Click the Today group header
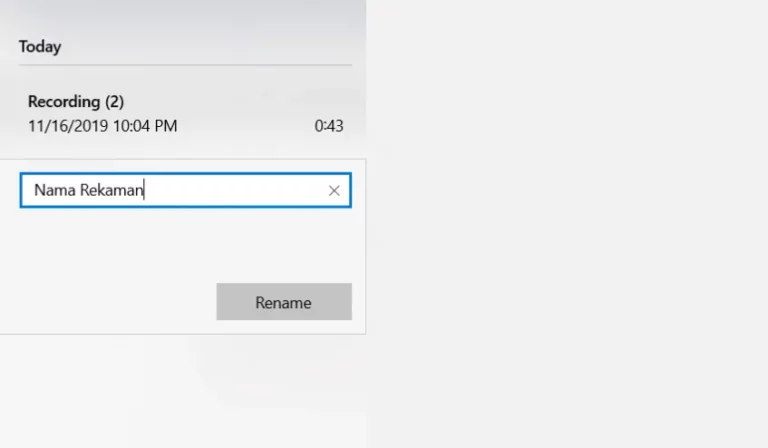This screenshot has height=448, width=768. (40, 47)
